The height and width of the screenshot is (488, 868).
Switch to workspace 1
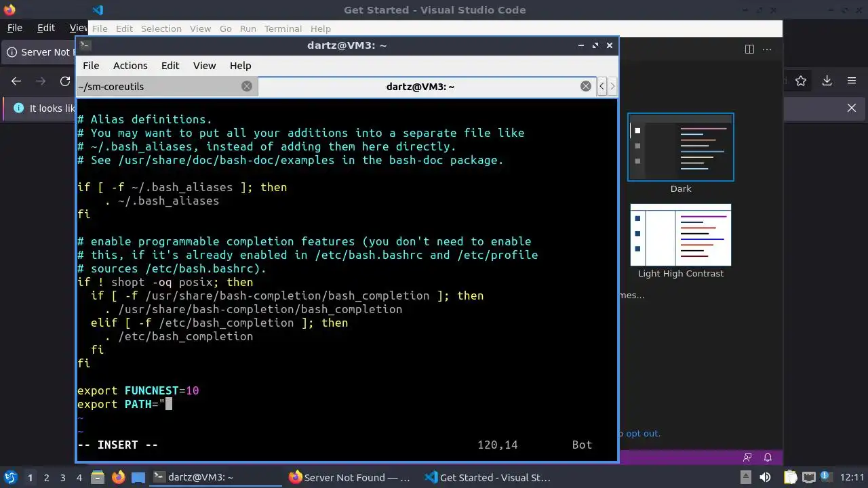[30, 478]
